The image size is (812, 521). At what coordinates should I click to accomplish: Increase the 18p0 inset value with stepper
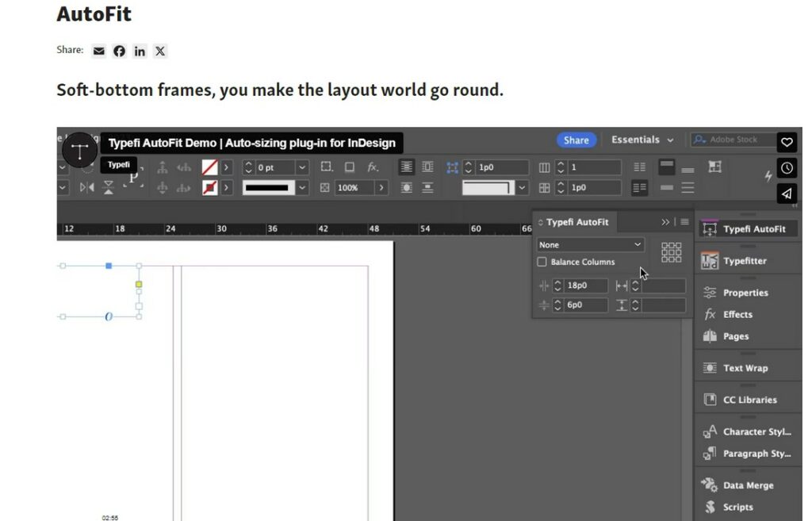coord(559,281)
